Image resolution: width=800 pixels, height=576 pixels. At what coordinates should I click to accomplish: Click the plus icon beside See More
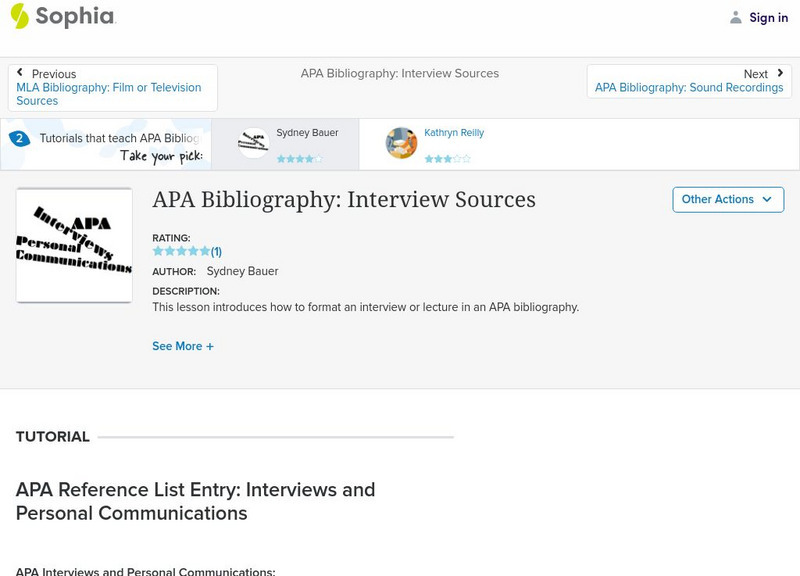210,347
